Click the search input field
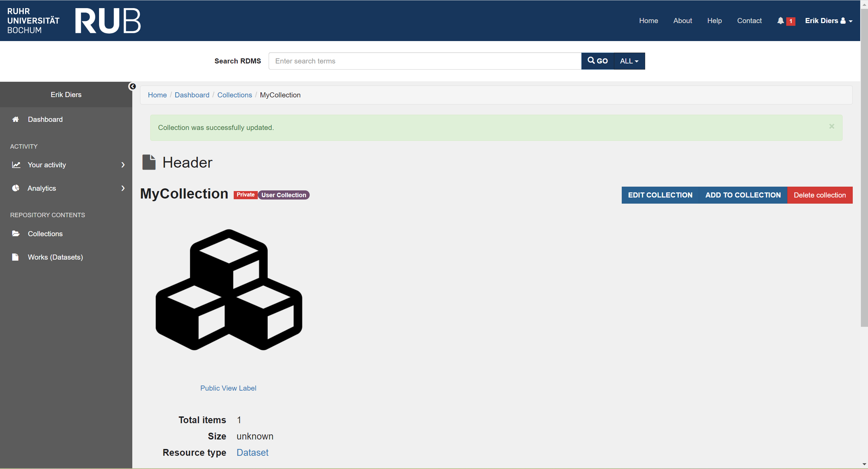 pyautogui.click(x=425, y=61)
